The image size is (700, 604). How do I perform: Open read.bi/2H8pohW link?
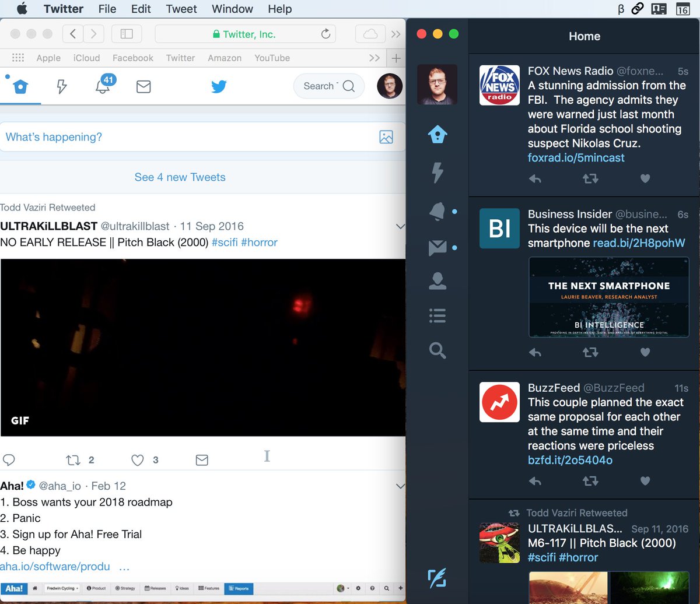[x=639, y=243]
